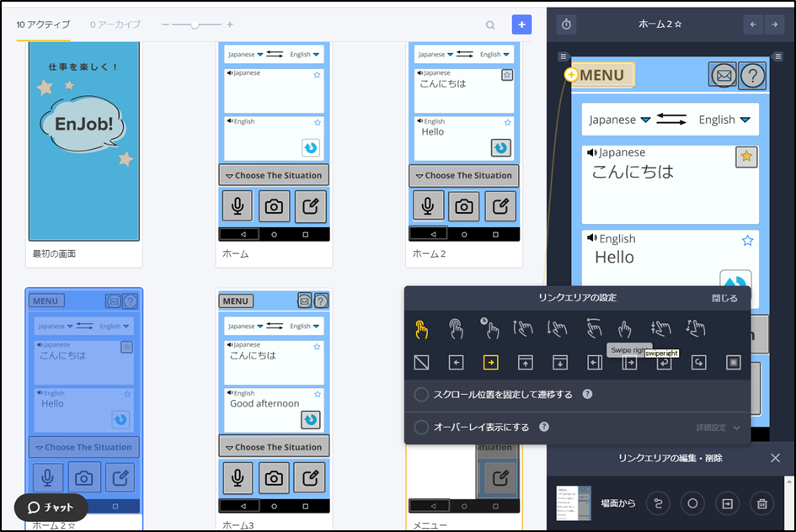Click the transition arrow-box icon in edit bar
This screenshot has width=796, height=532.
pos(728,503)
